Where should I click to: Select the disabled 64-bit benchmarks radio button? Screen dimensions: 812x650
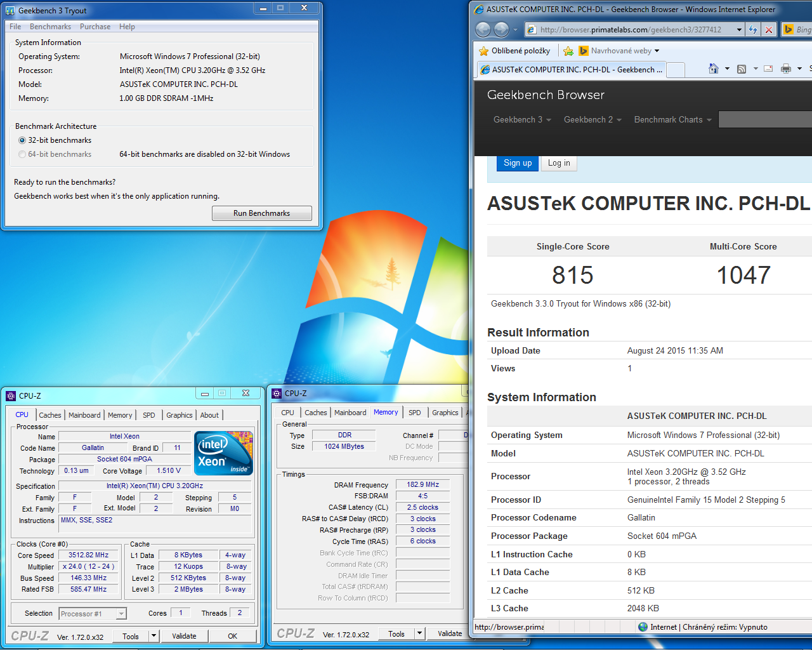pyautogui.click(x=22, y=154)
